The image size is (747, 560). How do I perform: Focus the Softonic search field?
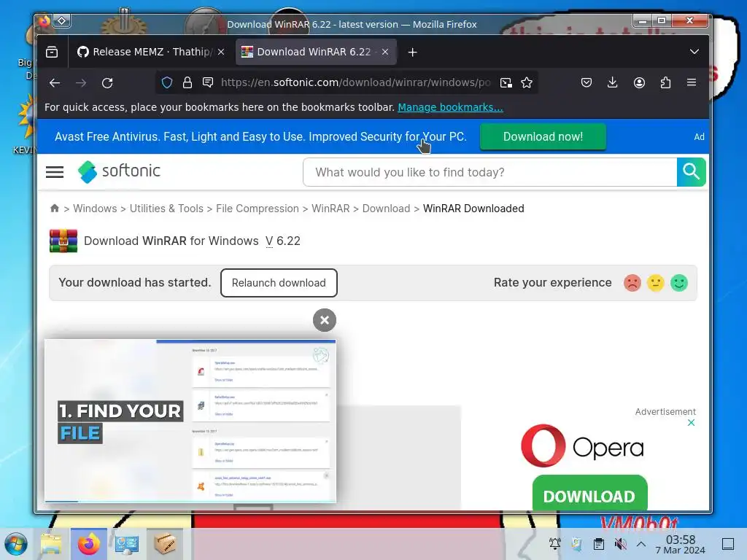pyautogui.click(x=489, y=172)
